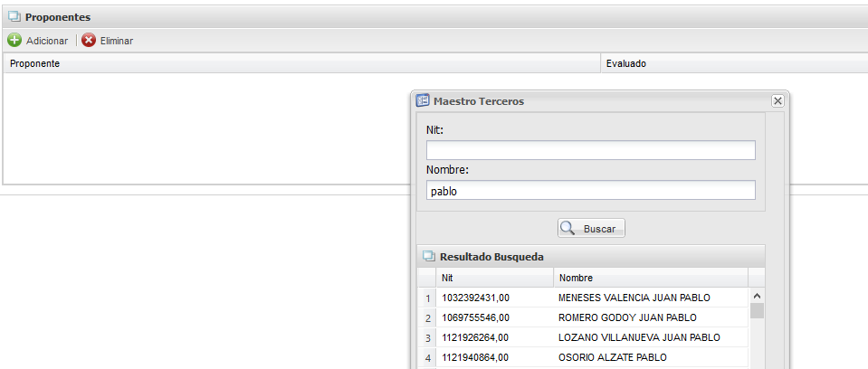Click the Nombre field containing pablo

point(590,191)
